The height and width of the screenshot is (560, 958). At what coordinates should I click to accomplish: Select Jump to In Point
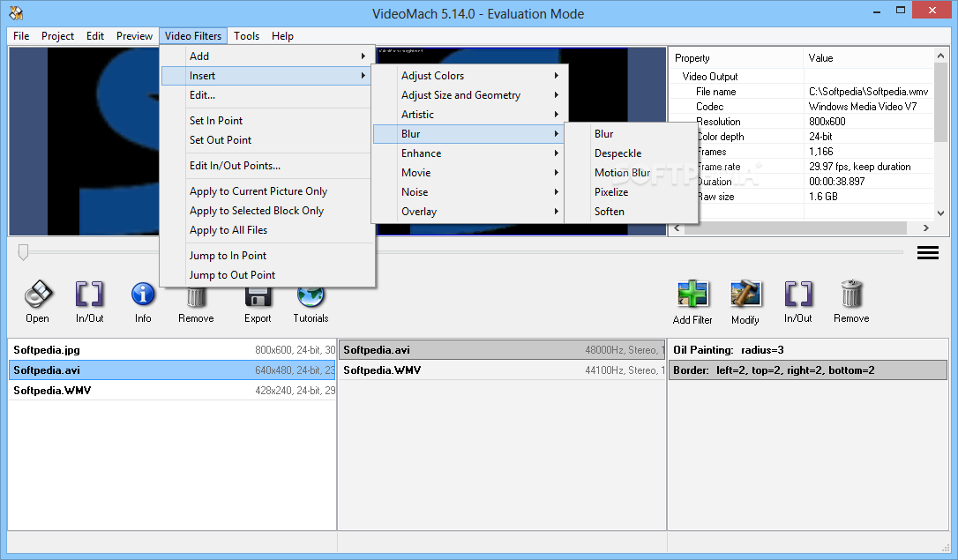click(x=266, y=256)
